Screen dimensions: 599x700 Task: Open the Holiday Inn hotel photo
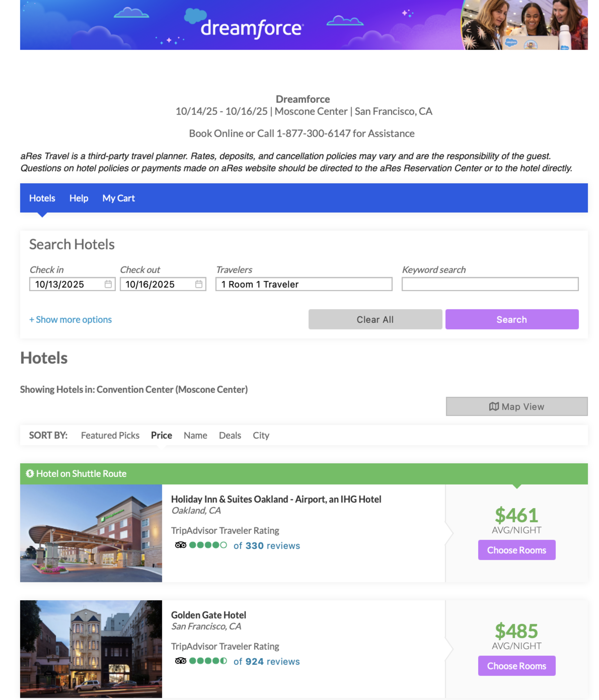91,533
